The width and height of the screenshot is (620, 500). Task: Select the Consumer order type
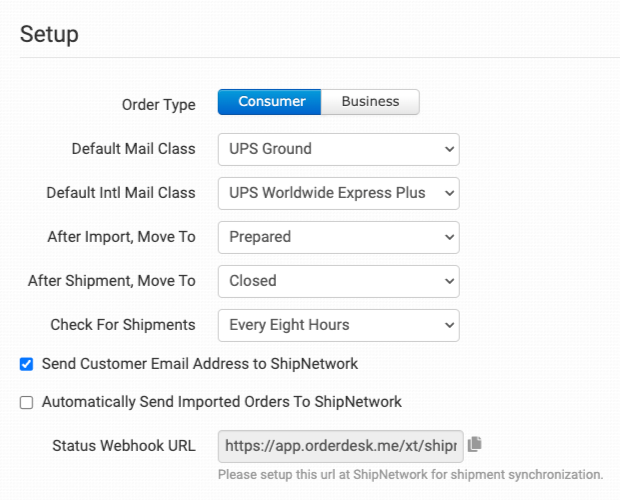[269, 102]
